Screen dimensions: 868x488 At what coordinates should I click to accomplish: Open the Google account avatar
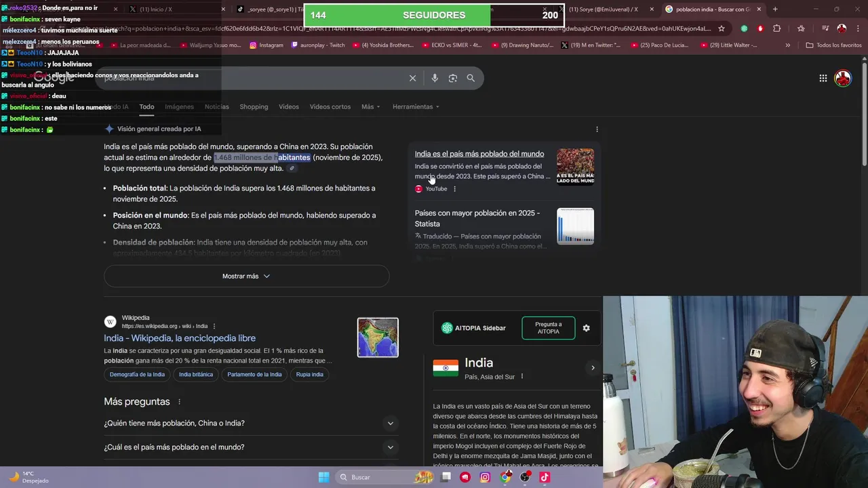(843, 78)
